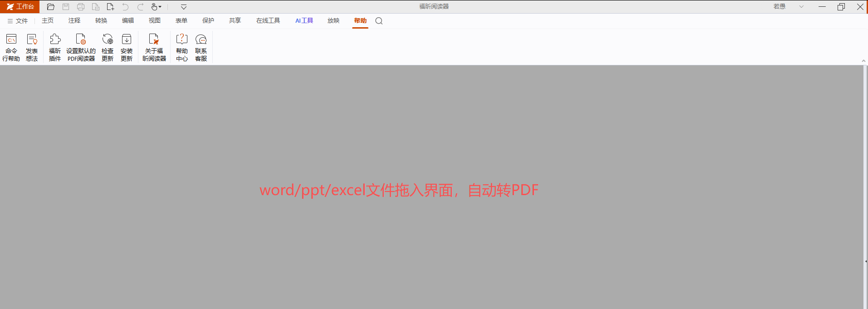Open the 帮助中心 help center
Image resolution: width=868 pixels, height=309 pixels.
click(x=182, y=47)
